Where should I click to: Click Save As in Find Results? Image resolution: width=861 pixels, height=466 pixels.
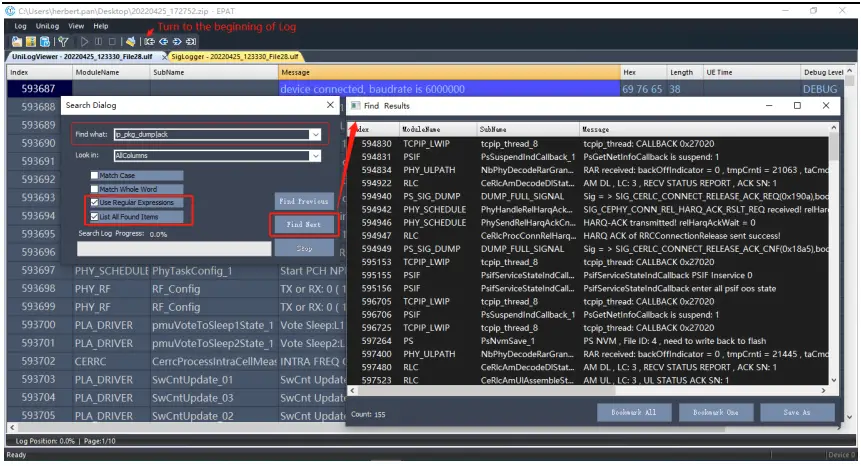pos(797,412)
